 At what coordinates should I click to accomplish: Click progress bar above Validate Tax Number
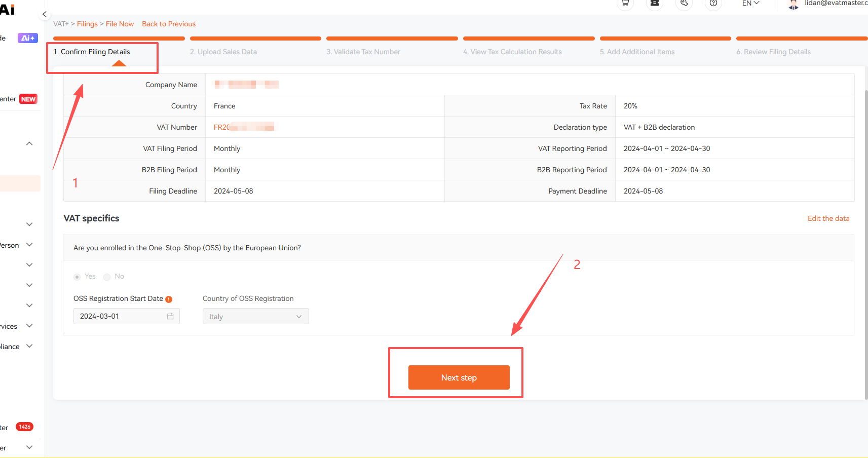tap(392, 39)
